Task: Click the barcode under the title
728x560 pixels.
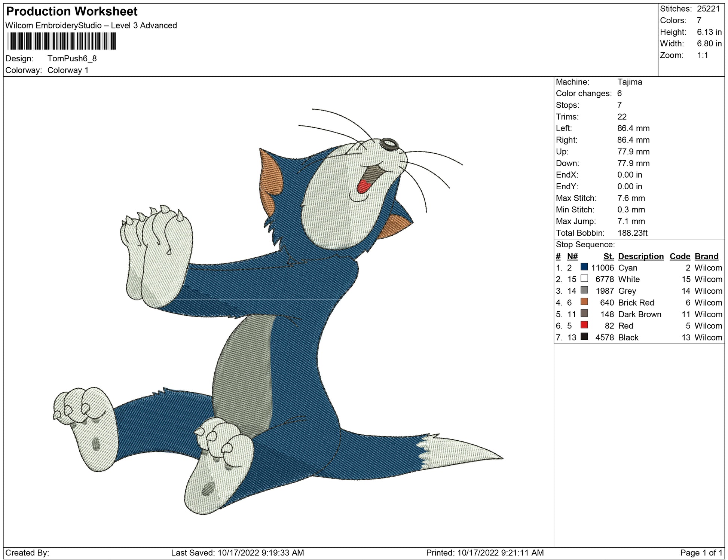Action: 62,41
